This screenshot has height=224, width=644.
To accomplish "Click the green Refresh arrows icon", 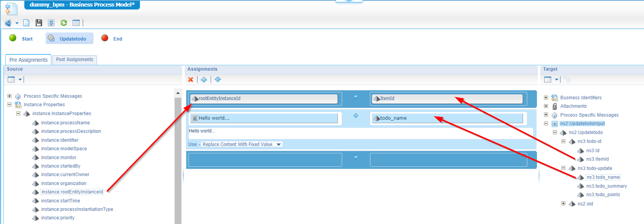I will tap(64, 23).
